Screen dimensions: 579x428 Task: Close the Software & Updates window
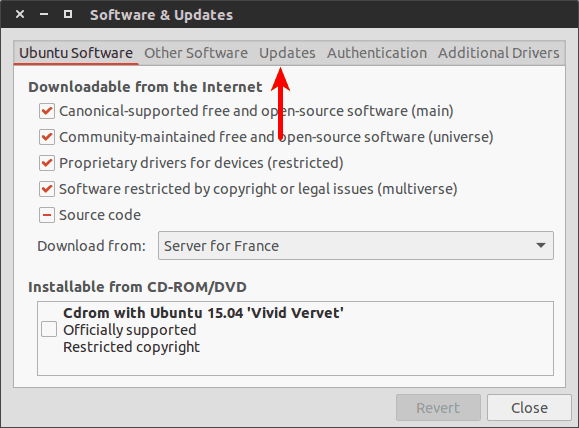point(20,14)
